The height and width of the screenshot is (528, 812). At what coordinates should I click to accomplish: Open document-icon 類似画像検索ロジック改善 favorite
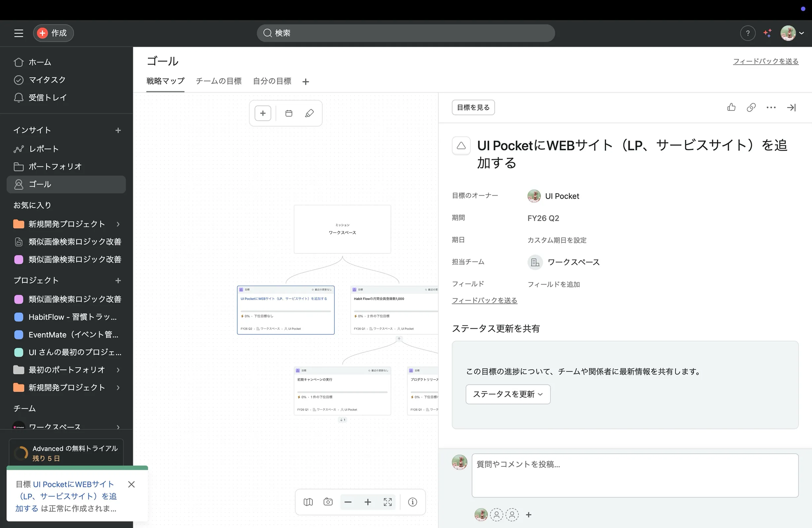pos(67,242)
